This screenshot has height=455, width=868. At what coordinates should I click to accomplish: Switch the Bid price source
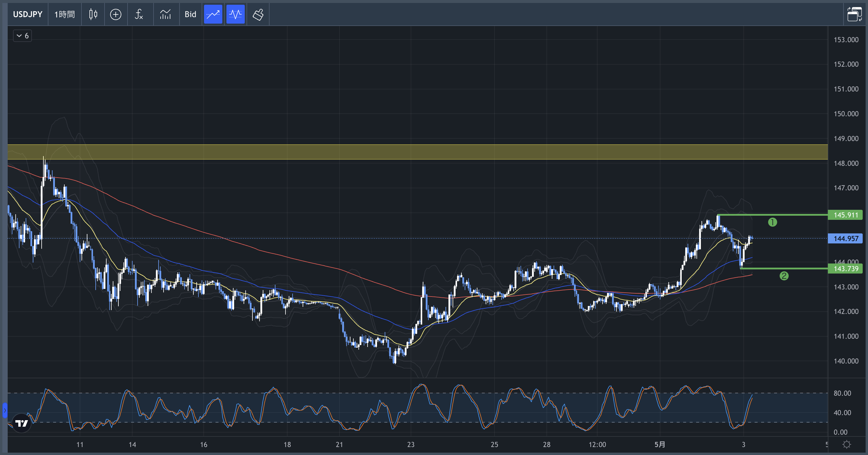coord(190,14)
